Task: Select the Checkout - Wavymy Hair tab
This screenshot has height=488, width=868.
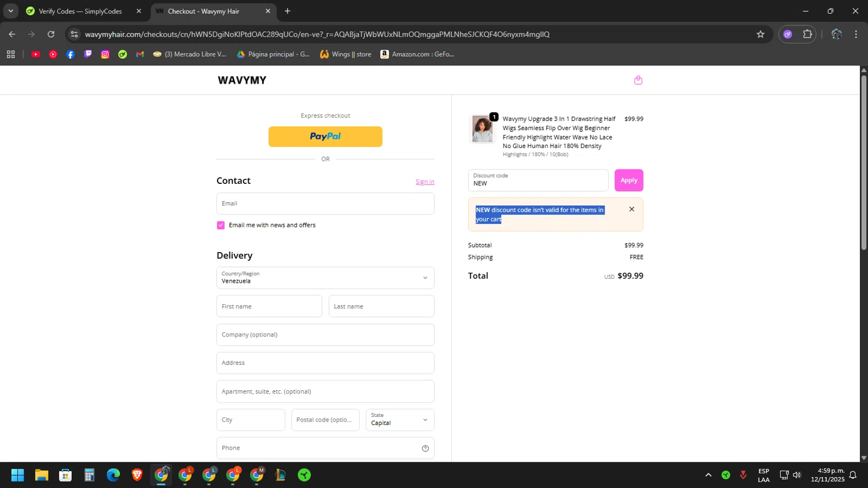Action: click(x=203, y=11)
